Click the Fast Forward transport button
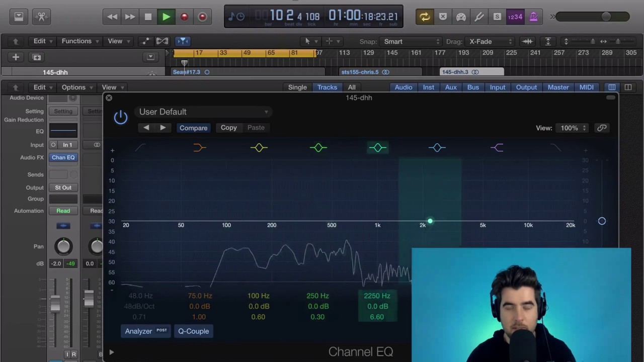This screenshot has height=362, width=644. [130, 17]
